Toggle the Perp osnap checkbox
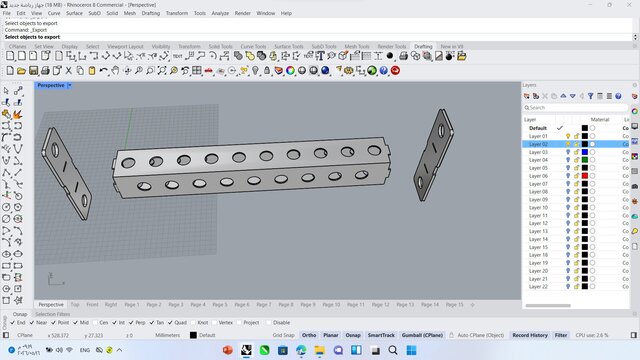Screen dimensions: 640x360 coord(131,322)
